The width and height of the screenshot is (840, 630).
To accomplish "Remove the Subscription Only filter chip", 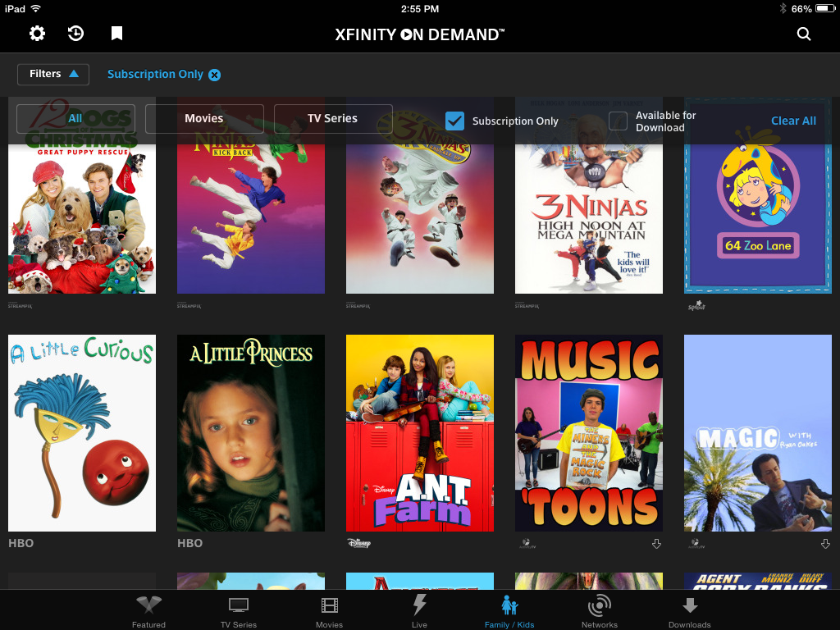I will point(213,74).
